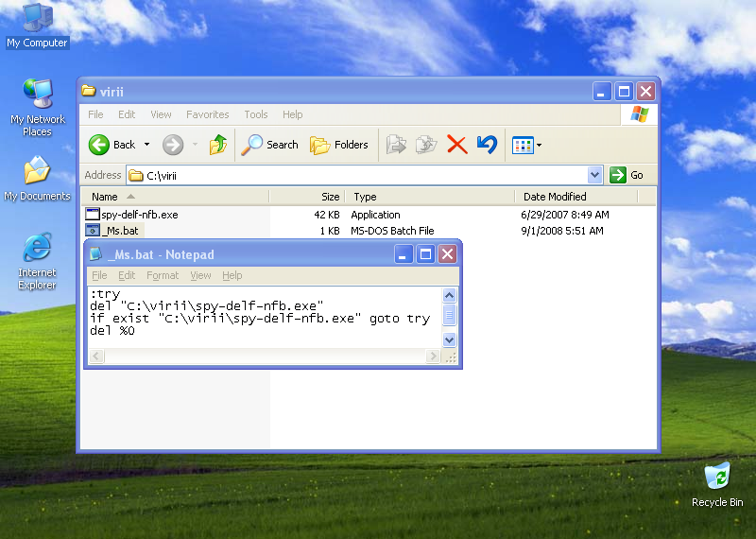The width and height of the screenshot is (756, 539).
Task: Open Notepad's Help menu
Action: pos(232,275)
